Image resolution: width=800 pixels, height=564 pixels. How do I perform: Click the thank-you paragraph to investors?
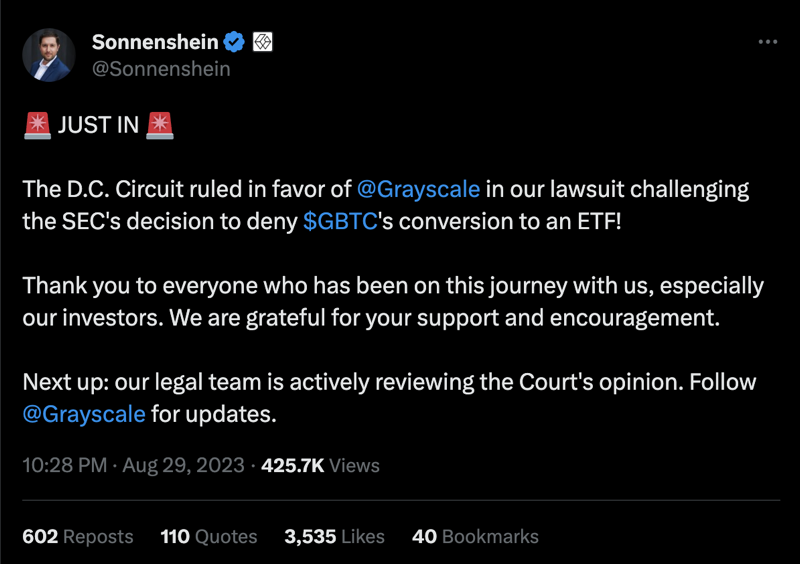(x=392, y=301)
